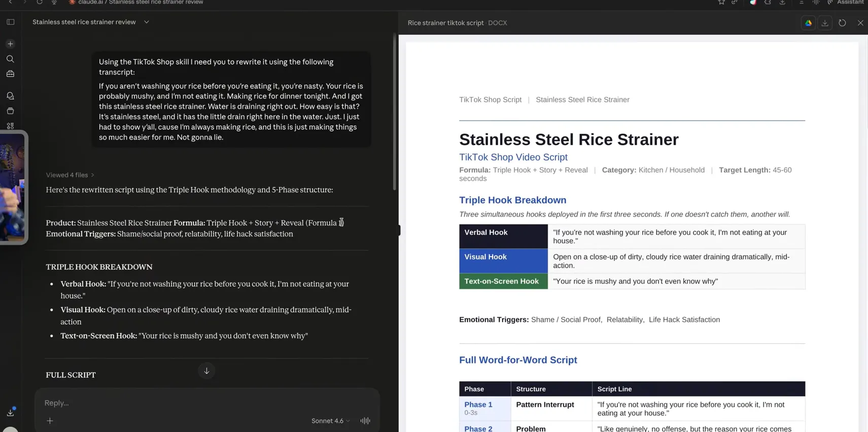This screenshot has width=868, height=432.
Task: Open the projects briefcase icon in sidebar
Action: coord(10,74)
